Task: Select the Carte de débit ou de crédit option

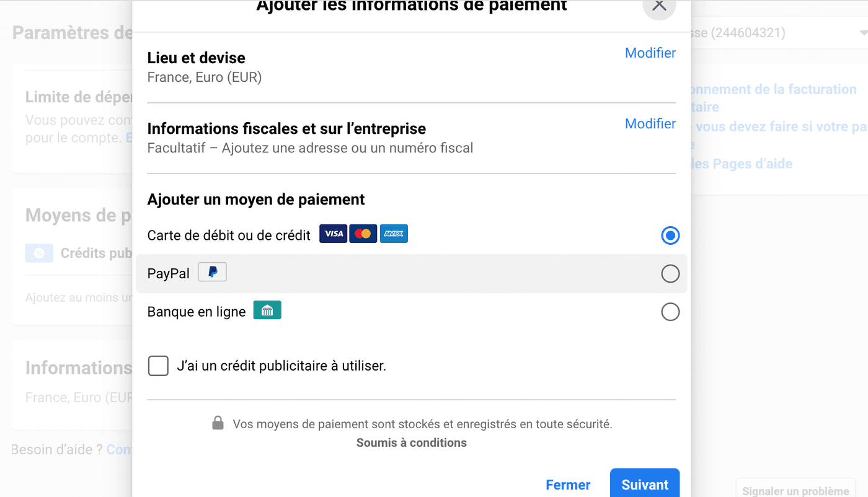Action: pos(670,235)
